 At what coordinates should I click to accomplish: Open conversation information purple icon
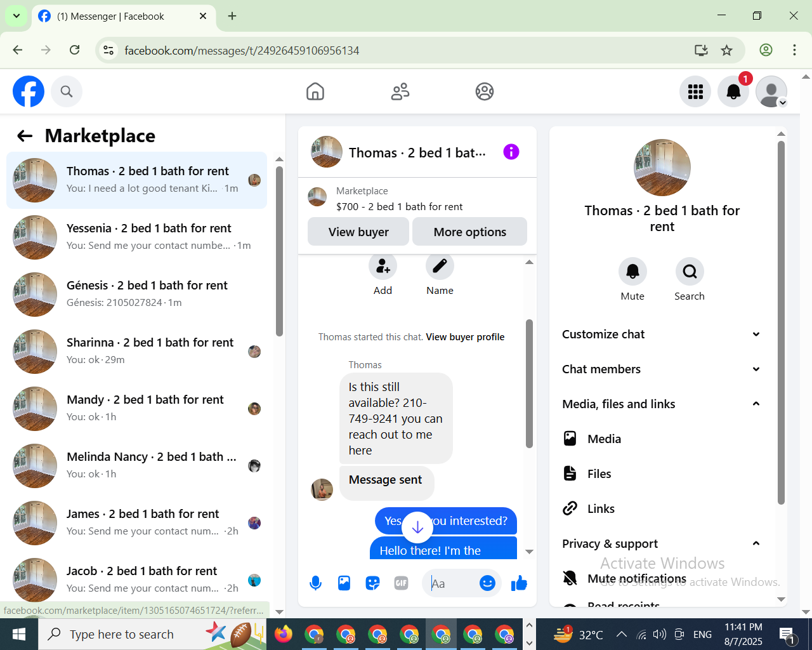[x=511, y=152]
